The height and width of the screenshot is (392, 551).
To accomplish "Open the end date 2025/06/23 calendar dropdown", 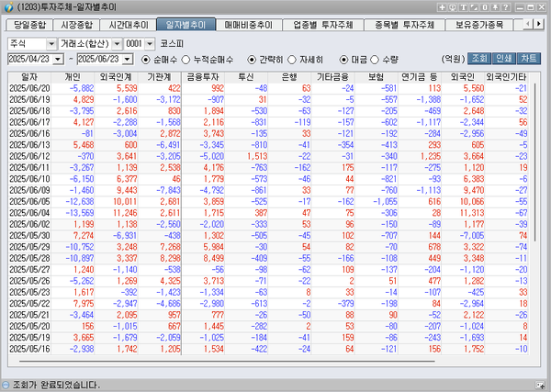I will [x=128, y=59].
